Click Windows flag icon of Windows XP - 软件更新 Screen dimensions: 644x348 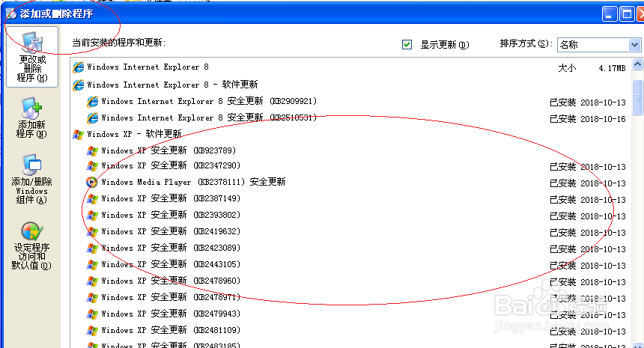pyautogui.click(x=78, y=134)
